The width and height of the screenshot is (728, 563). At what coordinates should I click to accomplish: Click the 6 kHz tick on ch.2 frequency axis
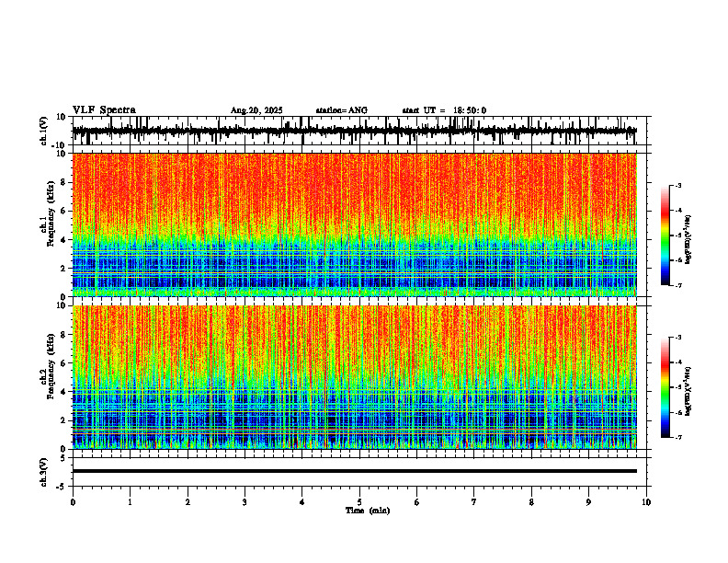click(63, 363)
